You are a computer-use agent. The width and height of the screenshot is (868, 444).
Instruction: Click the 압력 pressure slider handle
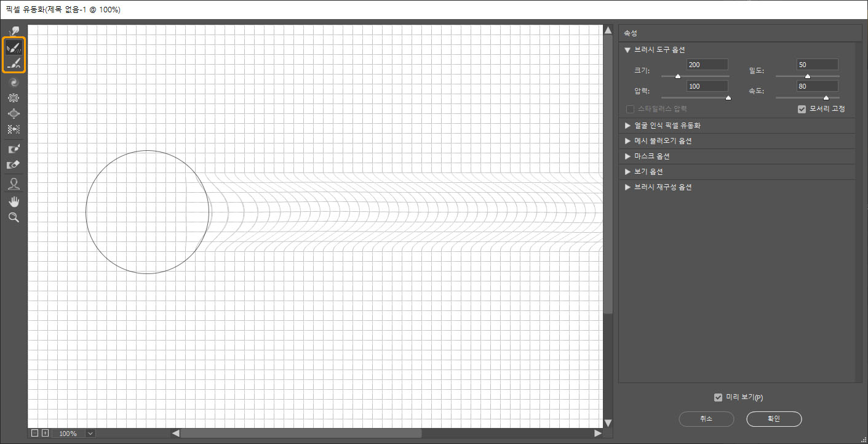[x=728, y=97]
